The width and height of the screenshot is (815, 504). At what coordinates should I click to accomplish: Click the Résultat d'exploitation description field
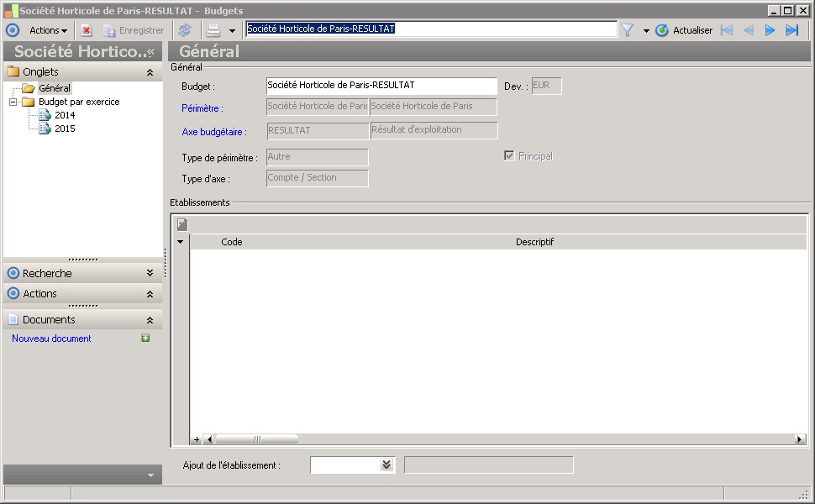[434, 130]
